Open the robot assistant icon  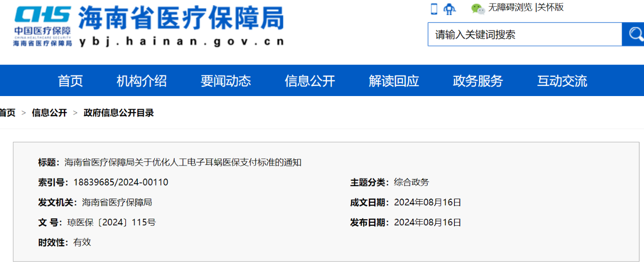pos(449,9)
